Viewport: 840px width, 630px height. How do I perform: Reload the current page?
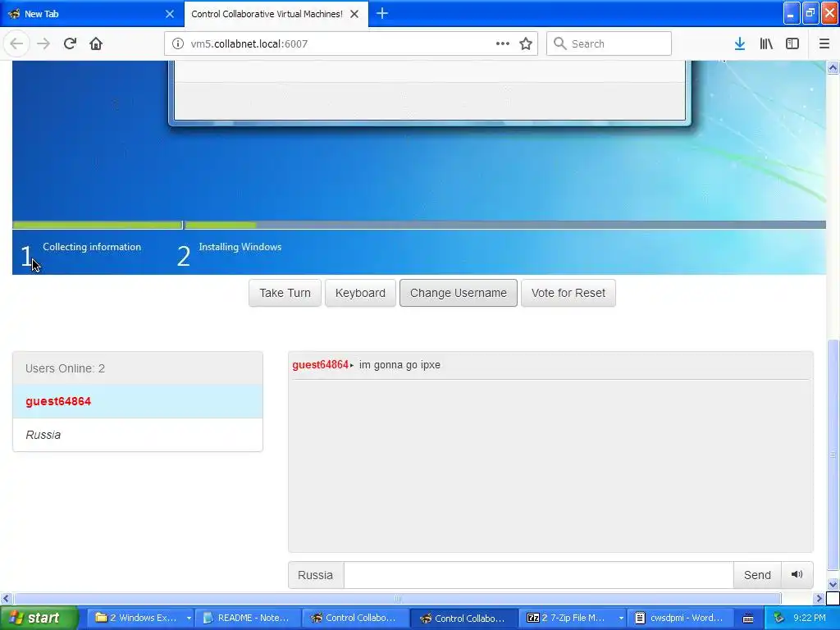click(x=70, y=43)
